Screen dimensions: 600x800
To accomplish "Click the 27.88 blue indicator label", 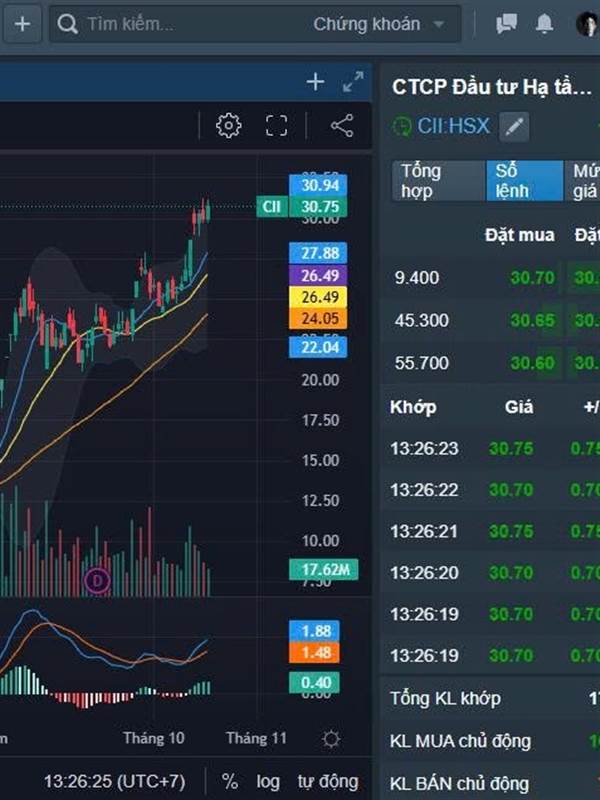I will [x=318, y=253].
